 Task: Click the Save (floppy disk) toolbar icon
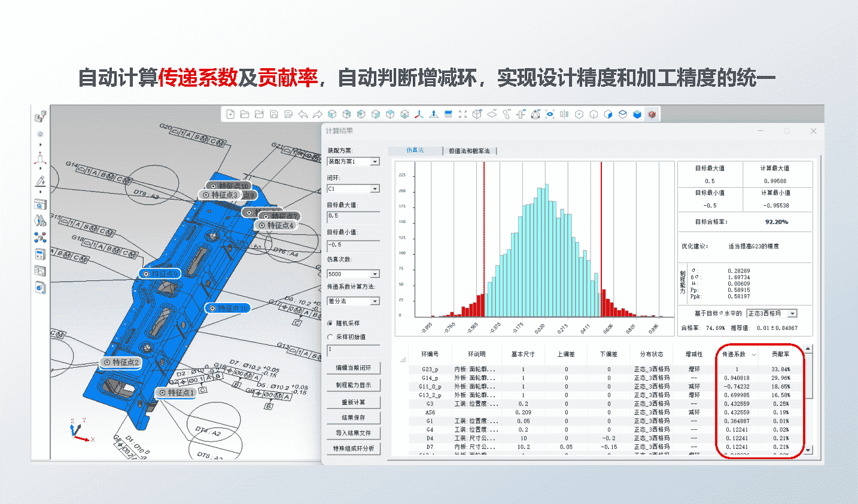tap(274, 114)
